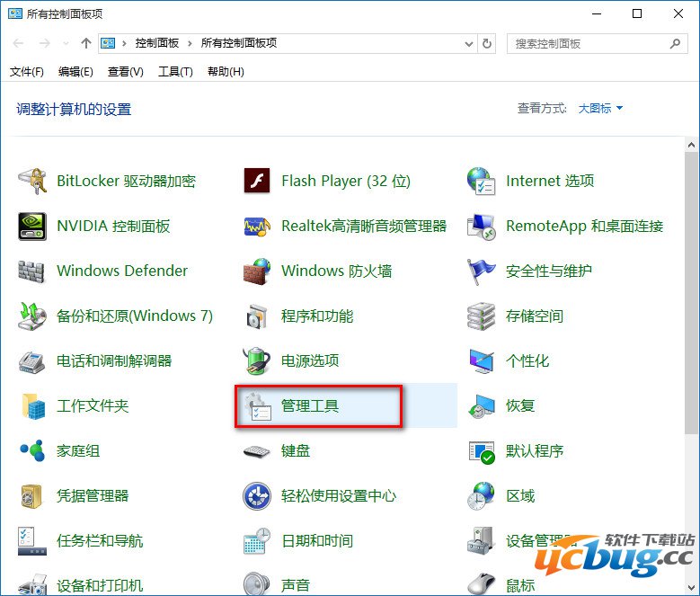Open BitLocker 驱动器加密 icon
700x596 pixels.
pos(32,181)
